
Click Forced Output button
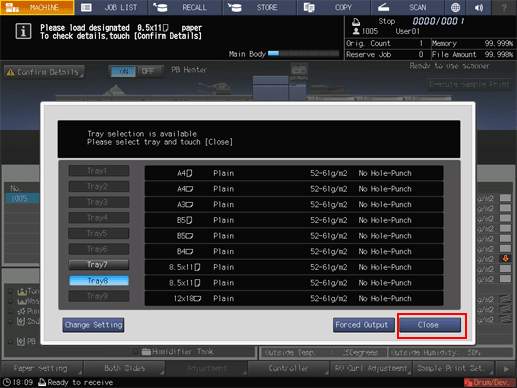(x=363, y=325)
